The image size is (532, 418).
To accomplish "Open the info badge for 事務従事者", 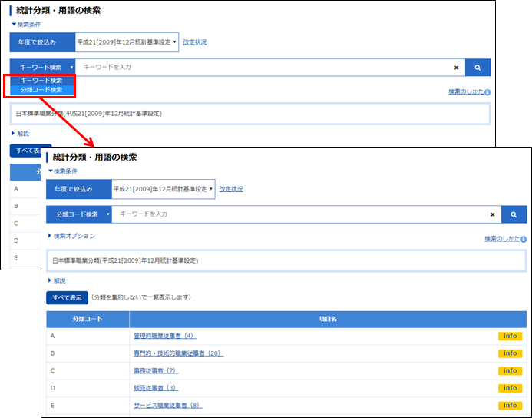I will click(510, 370).
